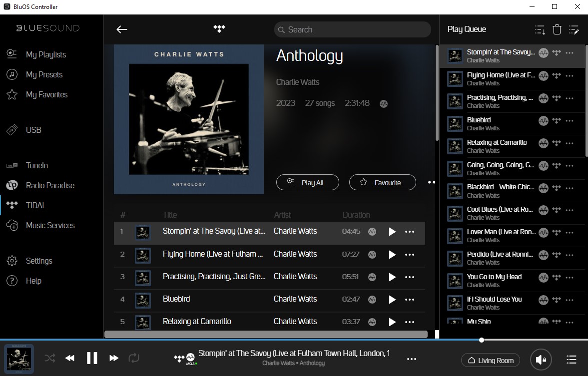Open options for track 1 Stompin' row

pos(410,232)
